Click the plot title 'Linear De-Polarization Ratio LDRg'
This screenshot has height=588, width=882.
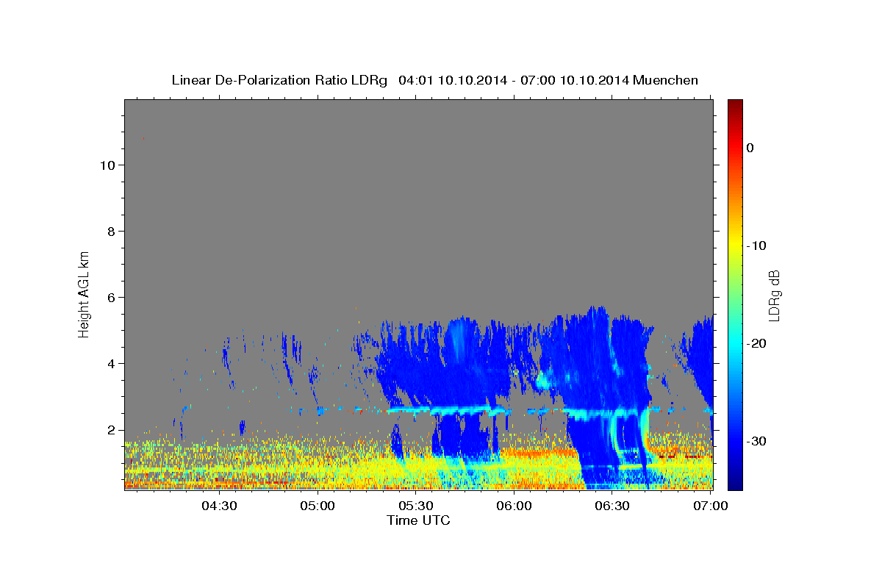(x=279, y=80)
